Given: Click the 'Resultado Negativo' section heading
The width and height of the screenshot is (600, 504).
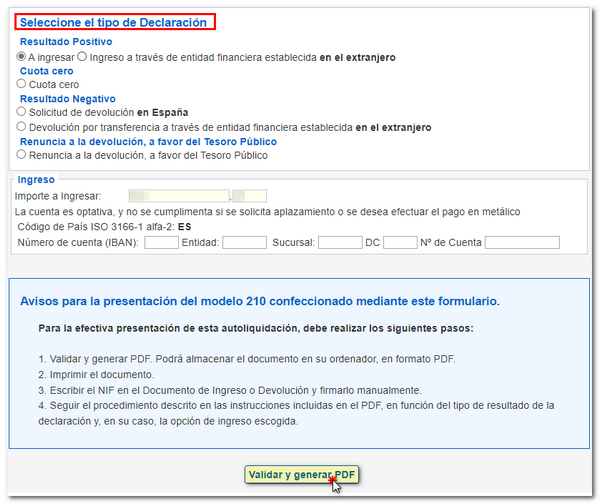Looking at the screenshot, I should coord(68,99).
